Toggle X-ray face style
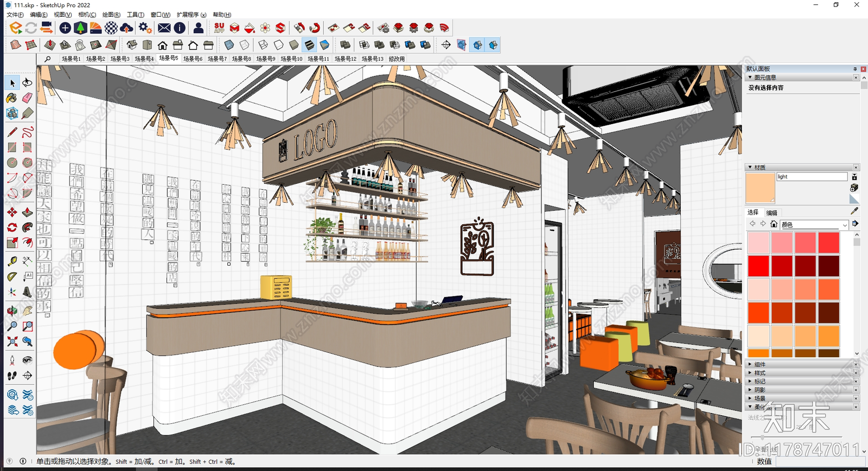This screenshot has width=868, height=471. point(229,45)
